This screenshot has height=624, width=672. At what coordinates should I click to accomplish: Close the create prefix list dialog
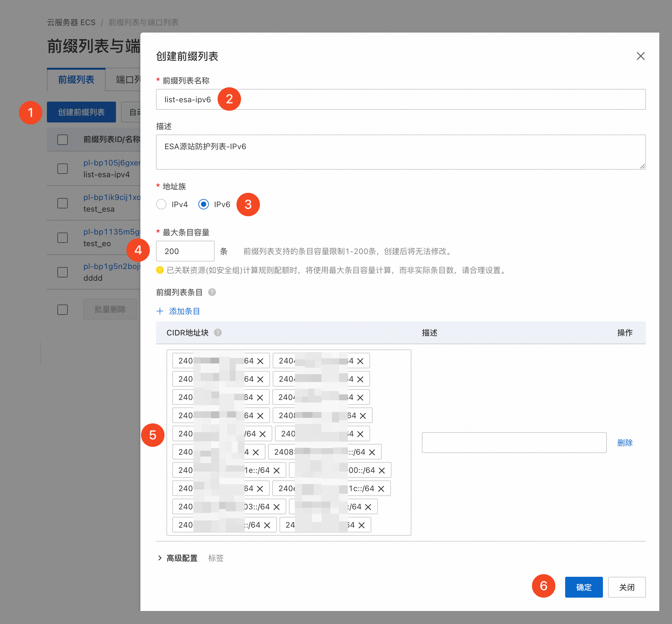(640, 56)
